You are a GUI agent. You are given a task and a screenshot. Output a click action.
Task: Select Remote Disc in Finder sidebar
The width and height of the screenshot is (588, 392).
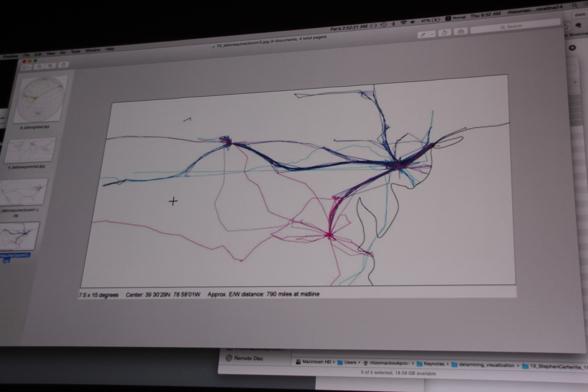[x=248, y=358]
